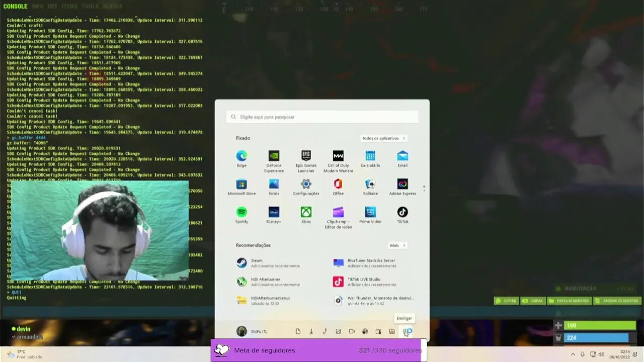Switch to the SERVER tab
This screenshot has width=644, height=362.
pyautogui.click(x=112, y=7)
